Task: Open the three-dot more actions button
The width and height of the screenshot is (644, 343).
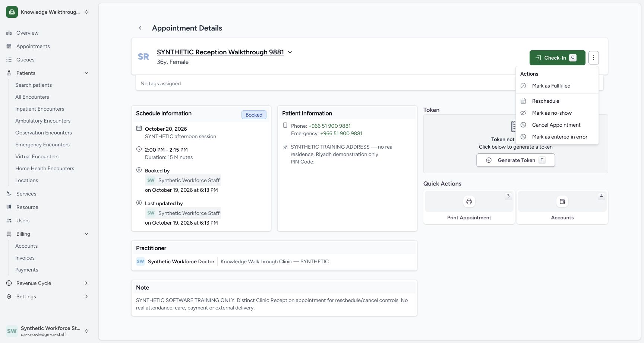Action: [594, 58]
